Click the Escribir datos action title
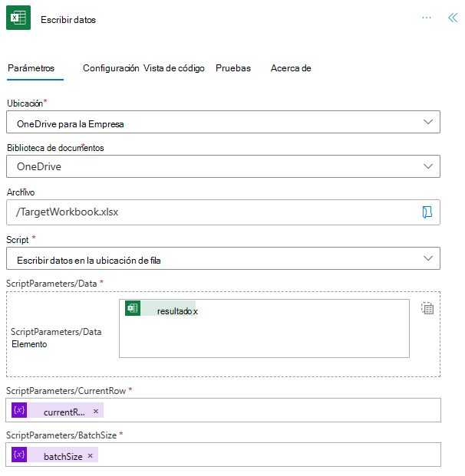Image resolution: width=465 pixels, height=476 pixels. (68, 20)
